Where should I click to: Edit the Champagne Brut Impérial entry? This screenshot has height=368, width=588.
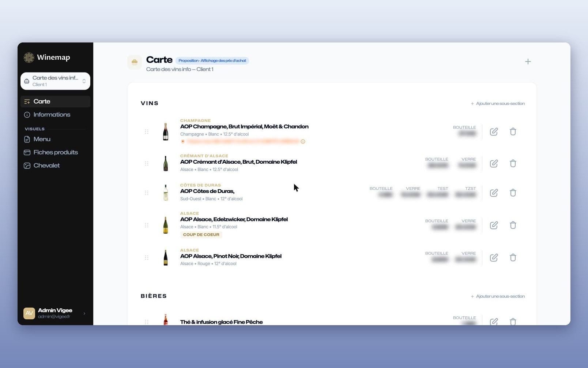pos(494,131)
